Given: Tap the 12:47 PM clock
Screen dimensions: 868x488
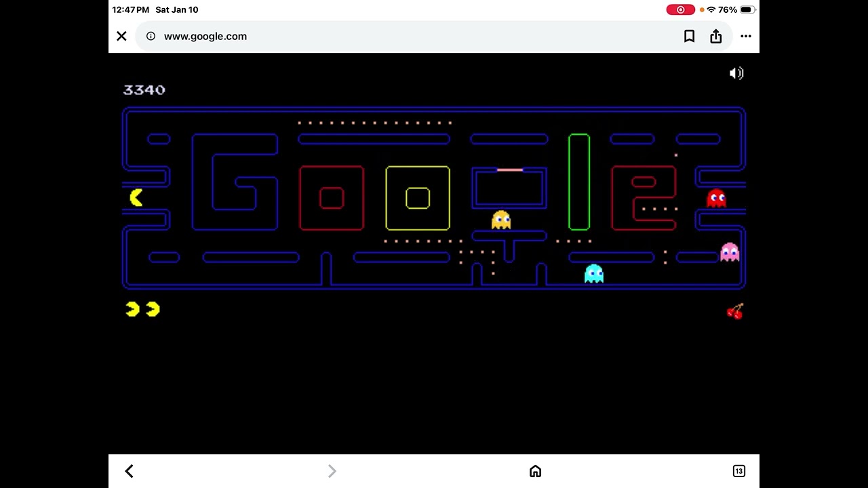Looking at the screenshot, I should pyautogui.click(x=131, y=9).
